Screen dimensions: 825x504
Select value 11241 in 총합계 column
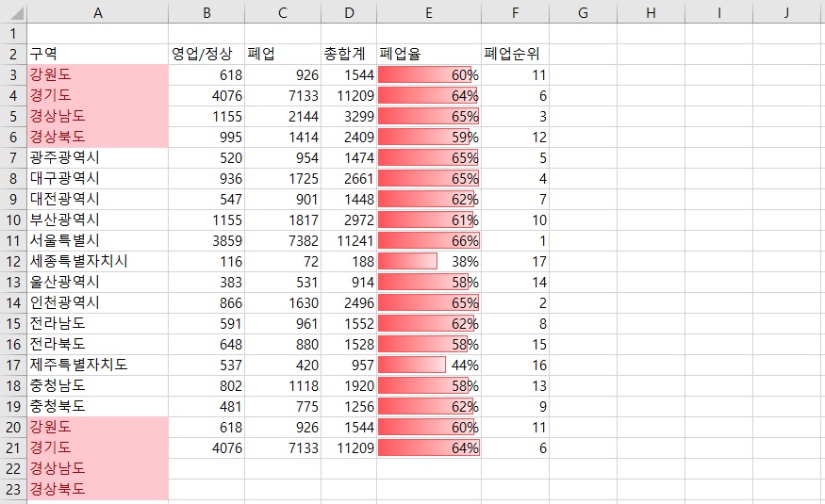(349, 241)
